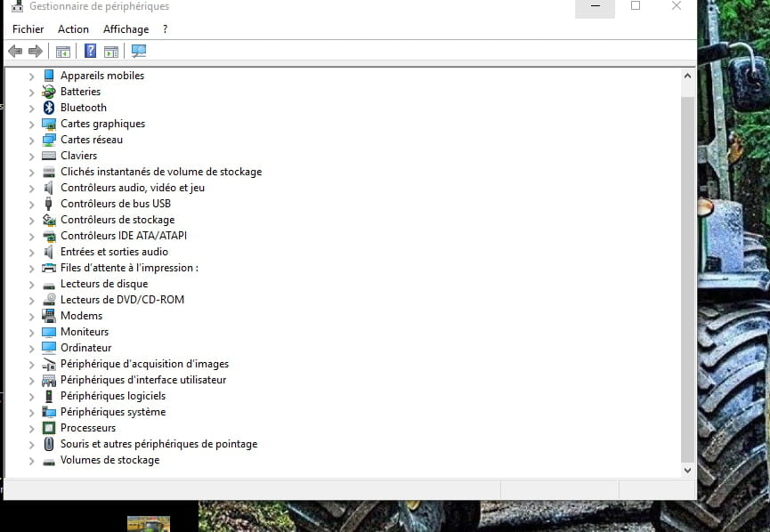Click the Périphériques système icon
Screen dimensions: 770x532
pyautogui.click(x=49, y=412)
